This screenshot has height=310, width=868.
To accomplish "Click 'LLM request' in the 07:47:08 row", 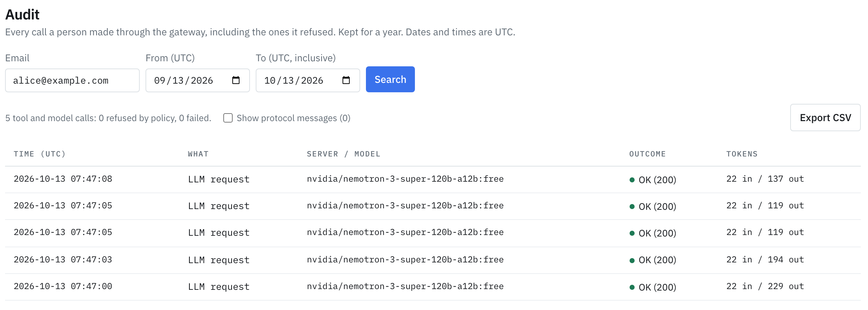I will pyautogui.click(x=219, y=179).
